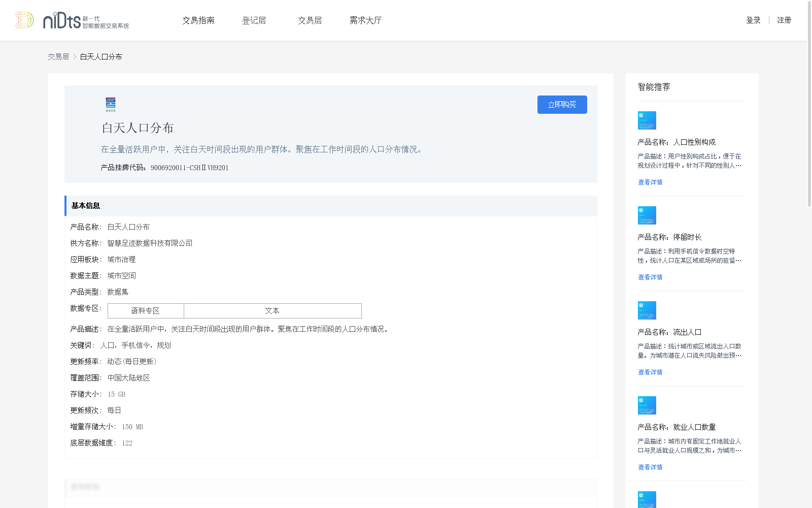Click the 中国大陆地区 value
The width and height of the screenshot is (812, 508).
point(128,378)
